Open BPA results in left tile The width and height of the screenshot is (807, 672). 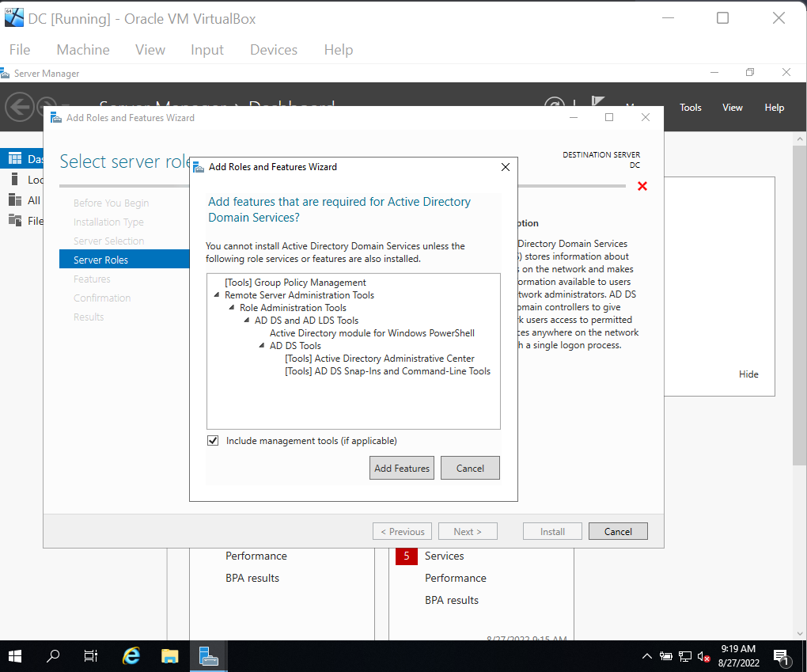[252, 579]
